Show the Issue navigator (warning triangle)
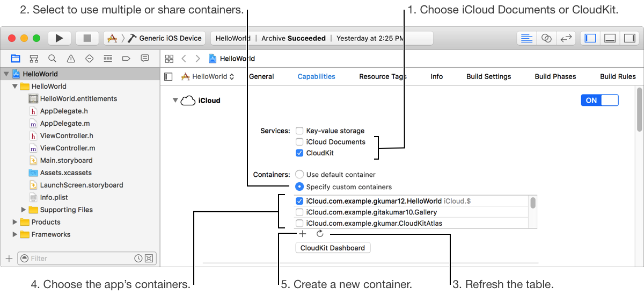The height and width of the screenshot is (294, 644). coord(71,59)
